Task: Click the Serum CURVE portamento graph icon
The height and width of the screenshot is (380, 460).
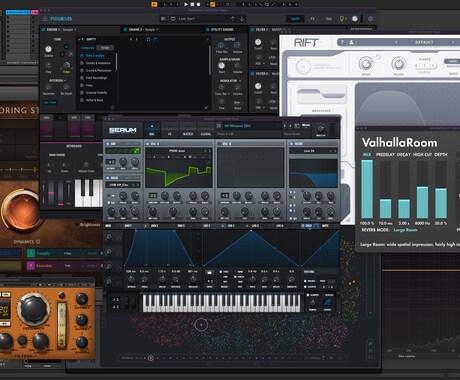Action: click(328, 303)
